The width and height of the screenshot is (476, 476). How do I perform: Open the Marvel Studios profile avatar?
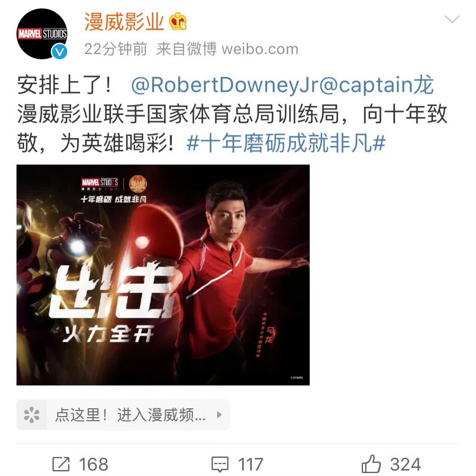[42, 34]
